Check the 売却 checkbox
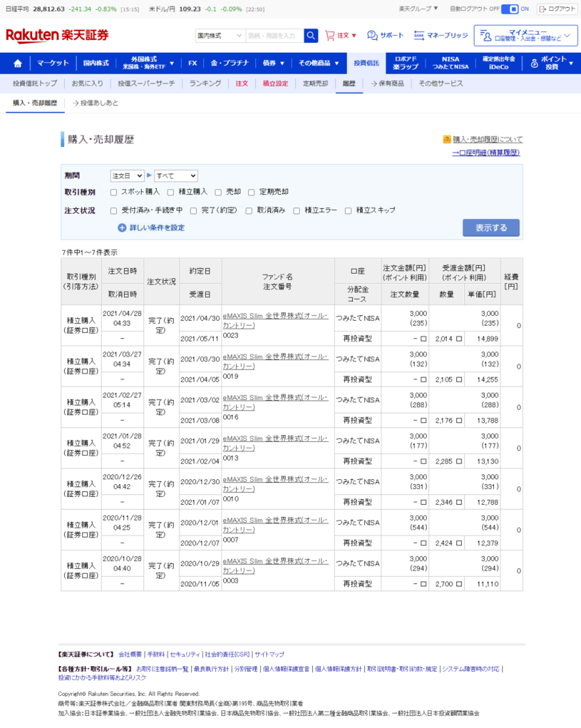This screenshot has height=728, width=581. (218, 192)
